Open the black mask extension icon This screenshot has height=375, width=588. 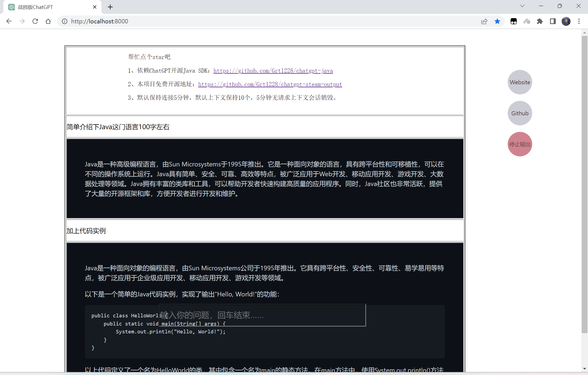pyautogui.click(x=514, y=21)
